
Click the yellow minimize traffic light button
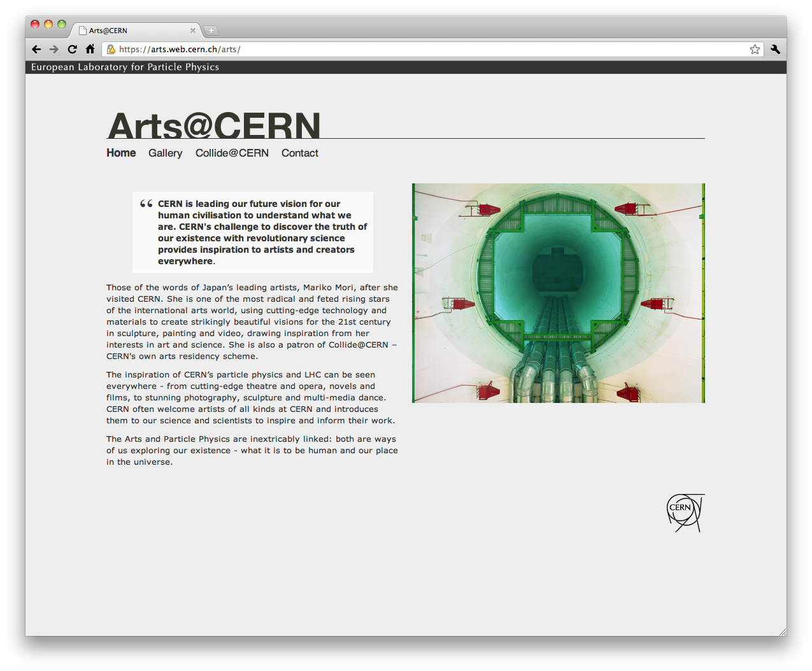[48, 24]
